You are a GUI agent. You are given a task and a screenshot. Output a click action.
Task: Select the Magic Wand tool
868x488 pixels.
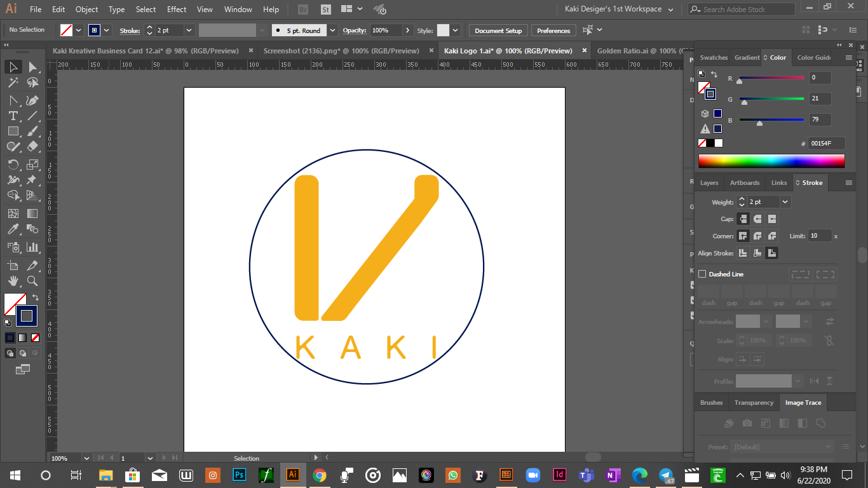click(x=13, y=83)
